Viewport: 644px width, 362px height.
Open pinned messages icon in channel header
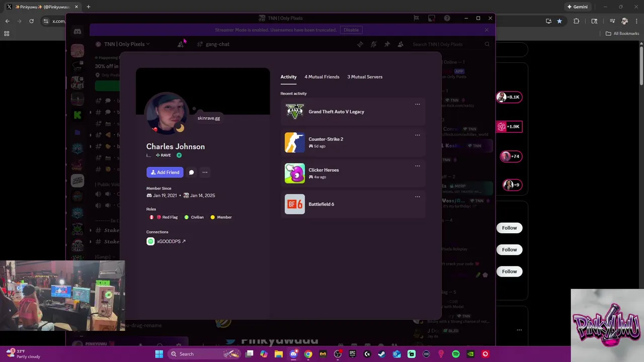coord(387,44)
